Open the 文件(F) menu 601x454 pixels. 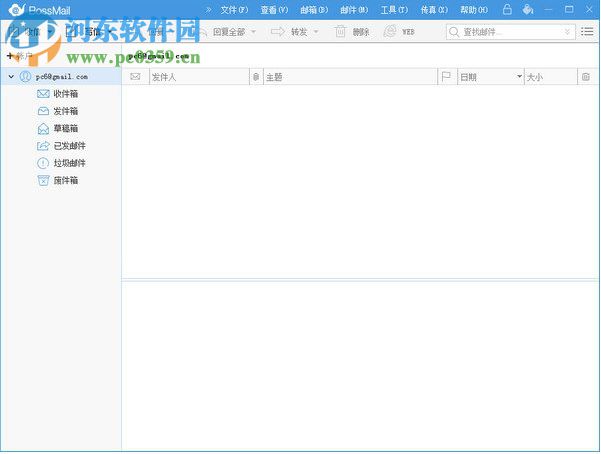click(x=234, y=10)
